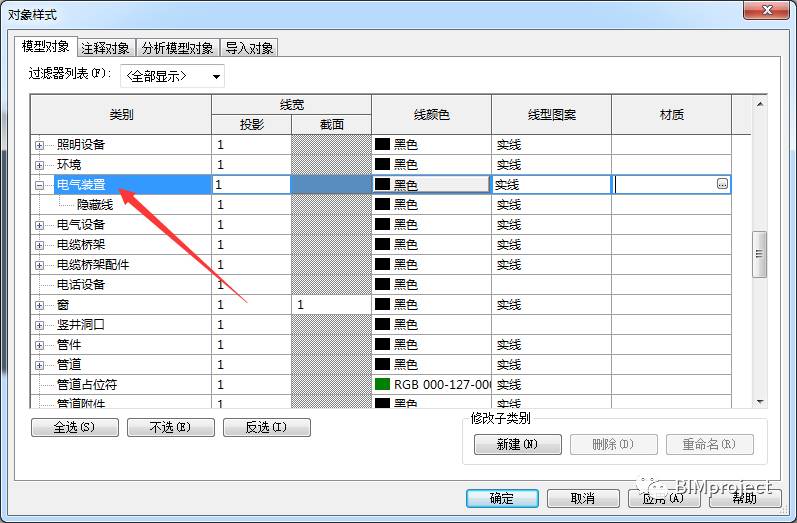Select the 电气装置 category name
The image size is (797, 523).
(81, 184)
